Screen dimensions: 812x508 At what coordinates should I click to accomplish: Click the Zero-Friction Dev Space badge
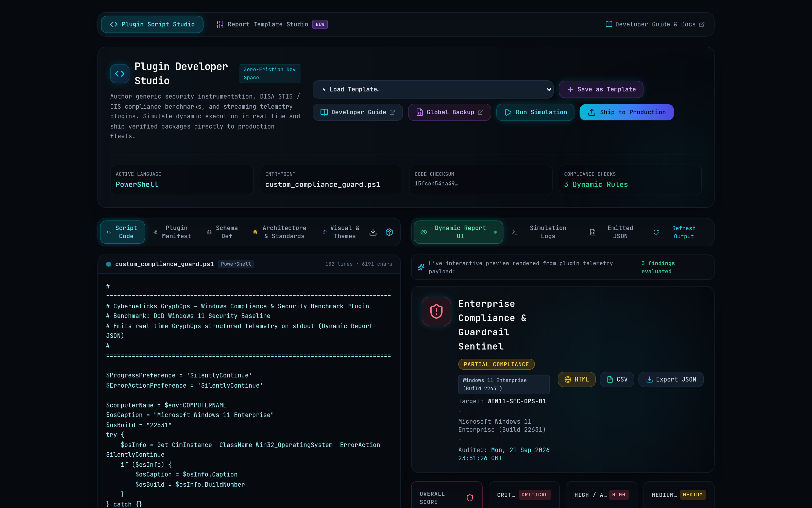click(270, 74)
